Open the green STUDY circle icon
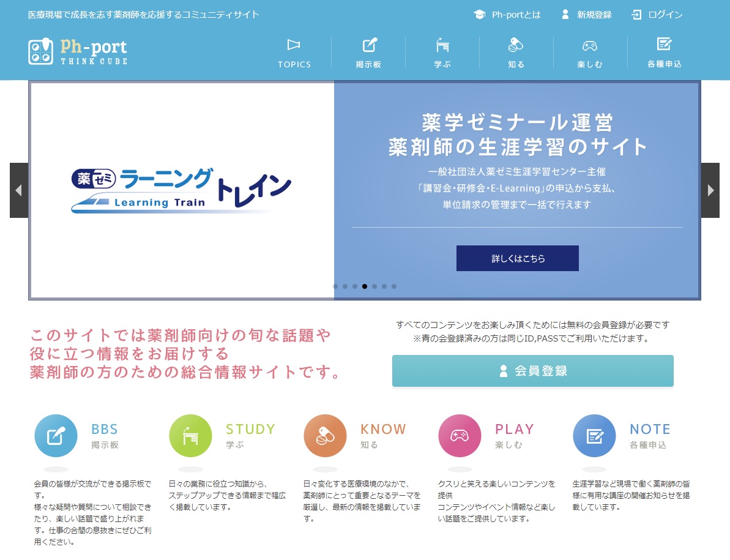Image resolution: width=730 pixels, height=560 pixels. [190, 436]
